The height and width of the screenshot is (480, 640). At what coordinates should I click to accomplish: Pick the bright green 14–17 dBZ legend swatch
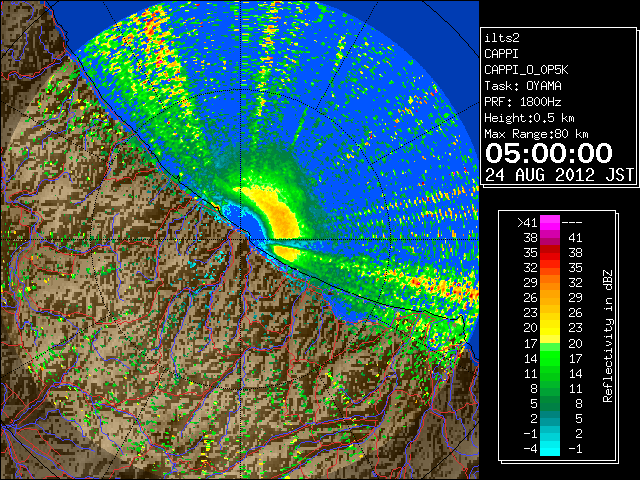coord(550,358)
